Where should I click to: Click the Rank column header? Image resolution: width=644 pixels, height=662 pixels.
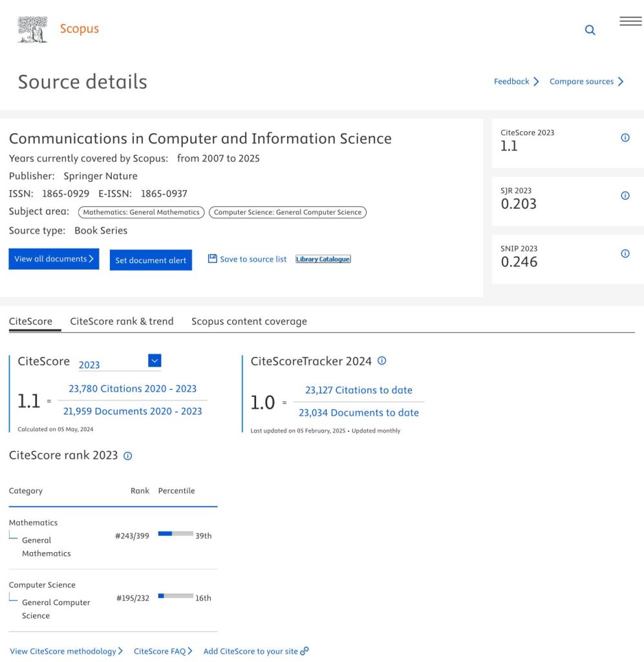pos(140,491)
